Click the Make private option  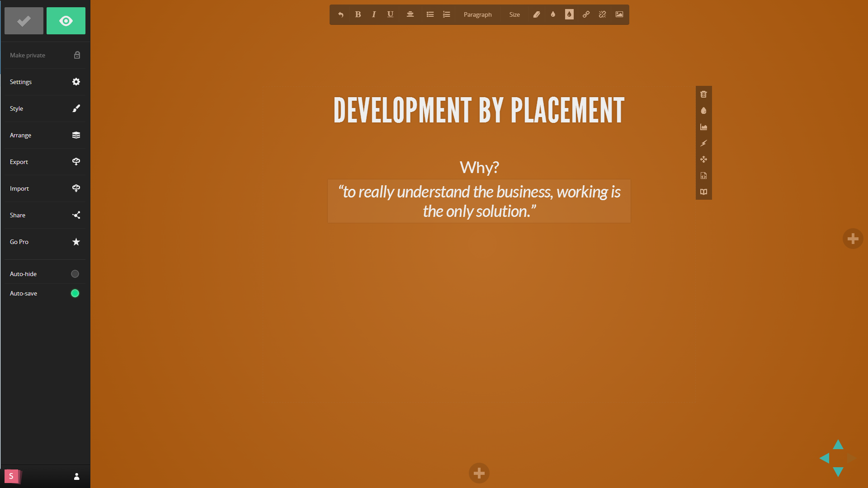tap(45, 55)
